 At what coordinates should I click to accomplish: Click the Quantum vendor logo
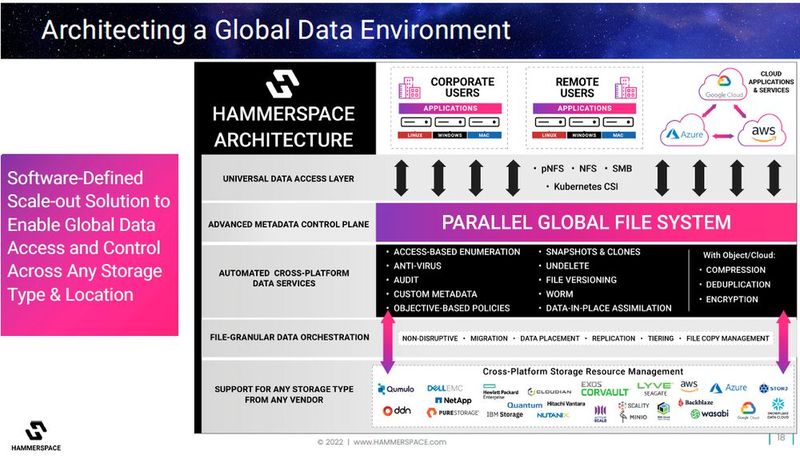click(524, 405)
